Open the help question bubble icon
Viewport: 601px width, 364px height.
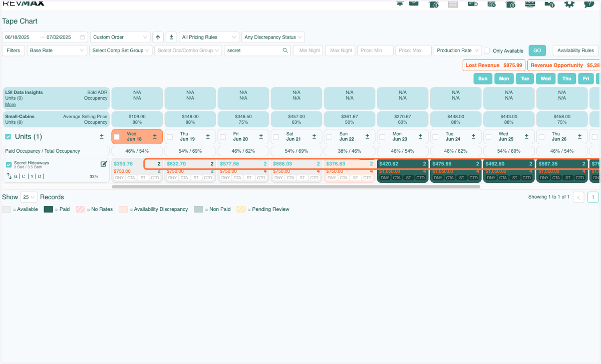point(588,4)
